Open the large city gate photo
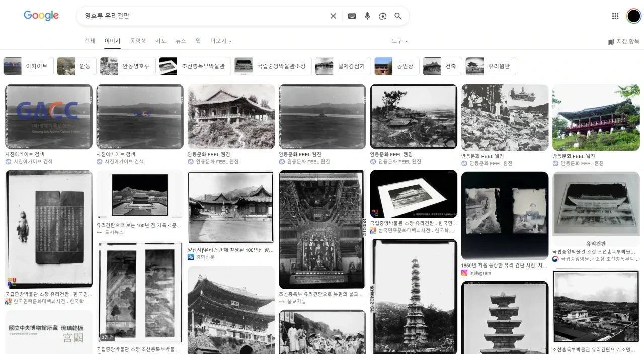 pos(231,310)
